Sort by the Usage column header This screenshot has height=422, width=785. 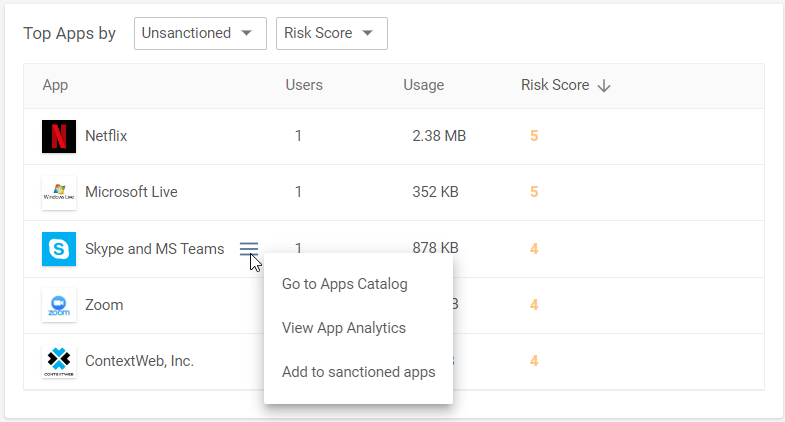(x=424, y=85)
